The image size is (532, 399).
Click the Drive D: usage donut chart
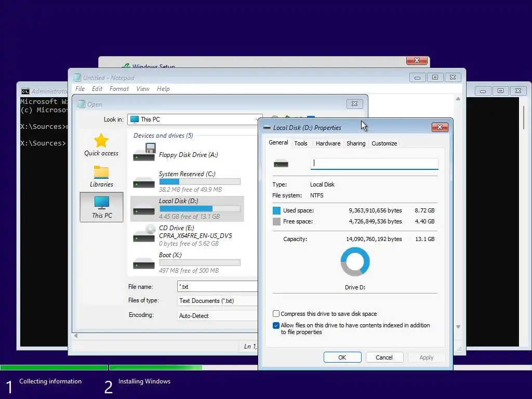click(x=355, y=262)
